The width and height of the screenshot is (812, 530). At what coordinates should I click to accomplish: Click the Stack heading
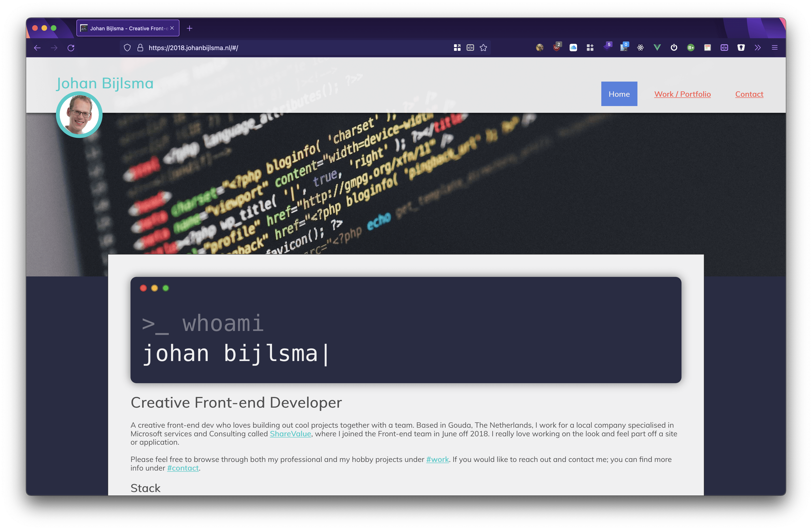click(145, 488)
